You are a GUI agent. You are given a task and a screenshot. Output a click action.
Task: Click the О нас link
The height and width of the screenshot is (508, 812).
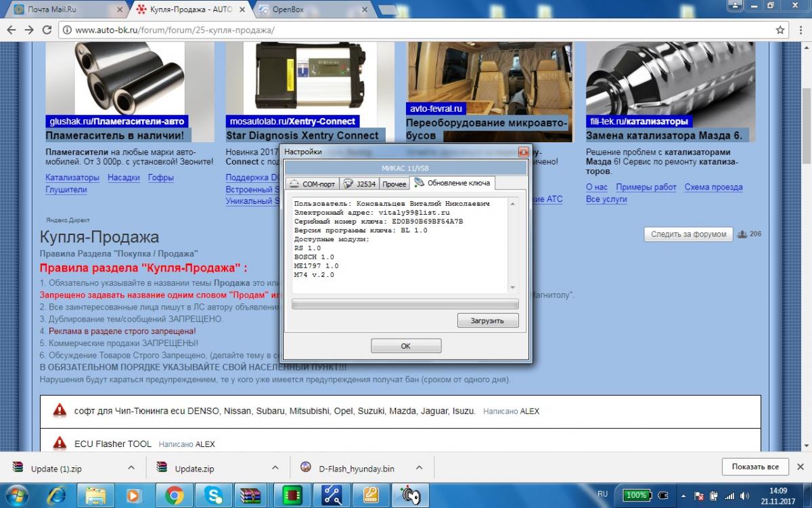tap(597, 187)
